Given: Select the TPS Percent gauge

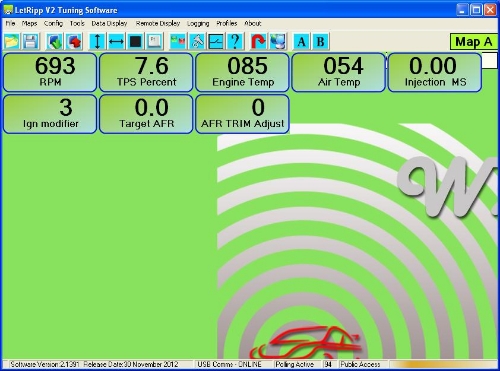Looking at the screenshot, I should pyautogui.click(x=146, y=72).
